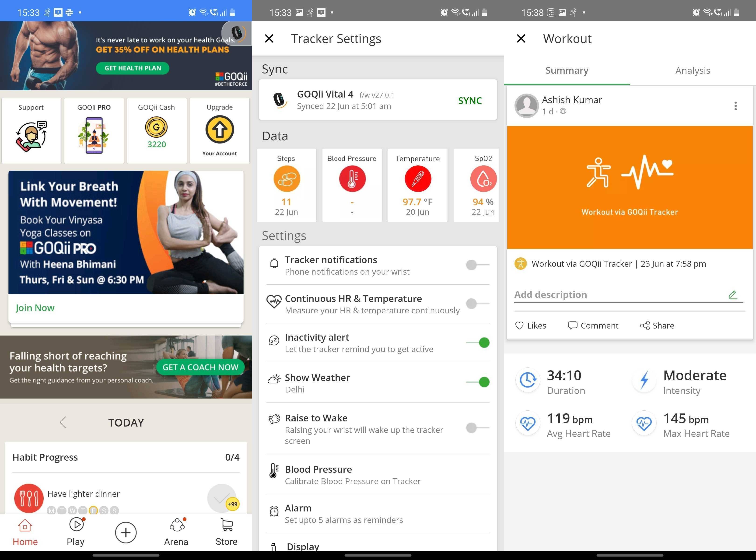Tap the Avg Heart Rate icon
Screen dimensions: 756x560
click(x=528, y=423)
